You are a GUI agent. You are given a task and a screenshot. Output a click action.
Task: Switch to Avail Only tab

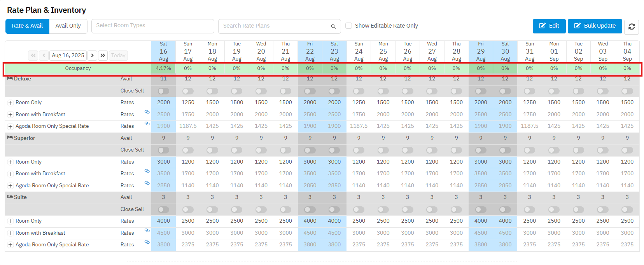pos(68,26)
